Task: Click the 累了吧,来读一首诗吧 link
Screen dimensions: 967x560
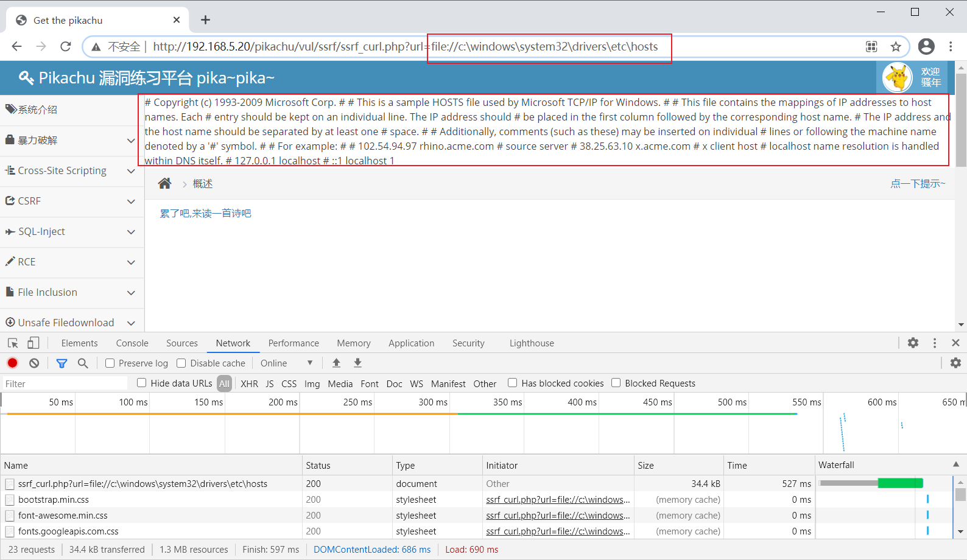Action: pos(205,213)
